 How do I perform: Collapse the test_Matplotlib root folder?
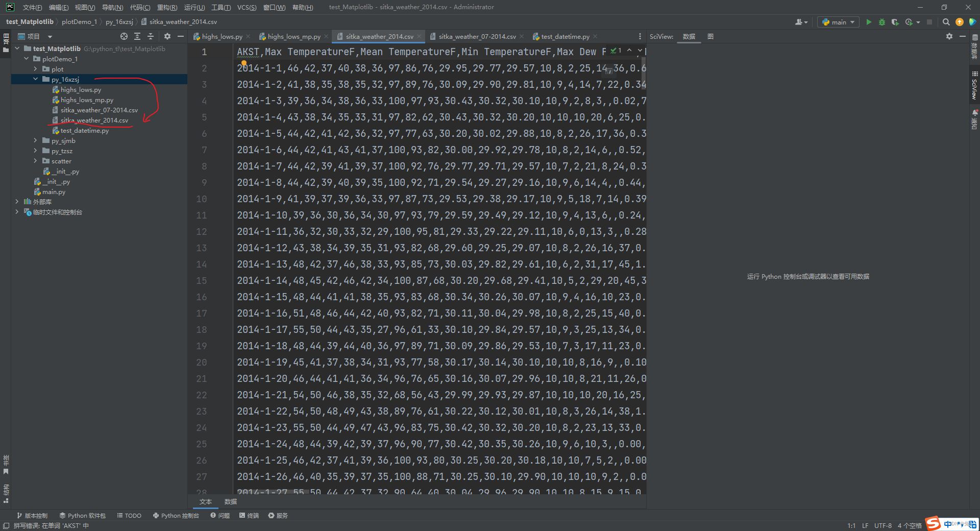coord(17,49)
